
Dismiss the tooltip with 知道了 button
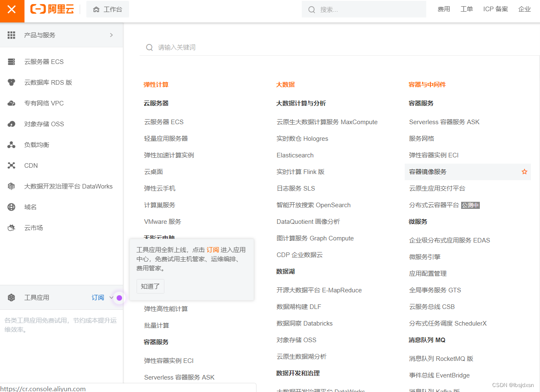click(150, 287)
